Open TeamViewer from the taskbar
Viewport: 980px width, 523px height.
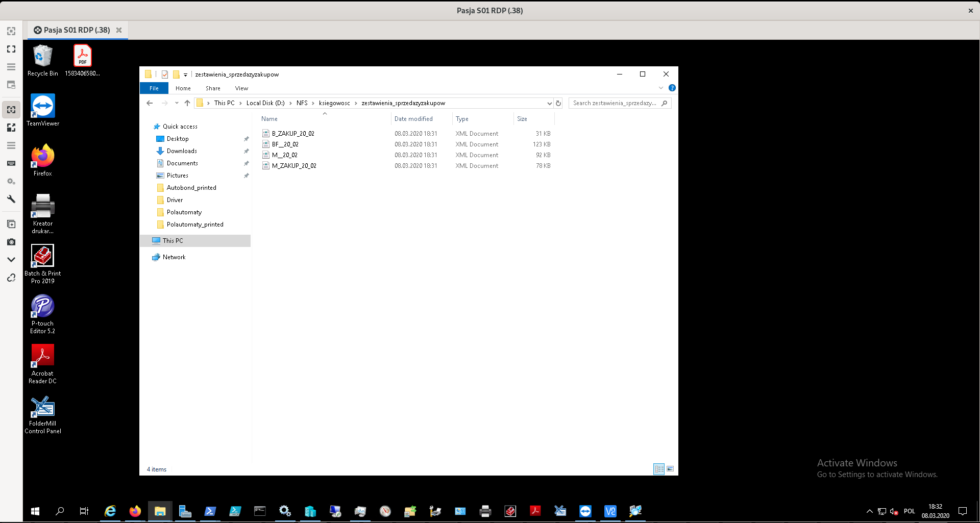tap(585, 511)
